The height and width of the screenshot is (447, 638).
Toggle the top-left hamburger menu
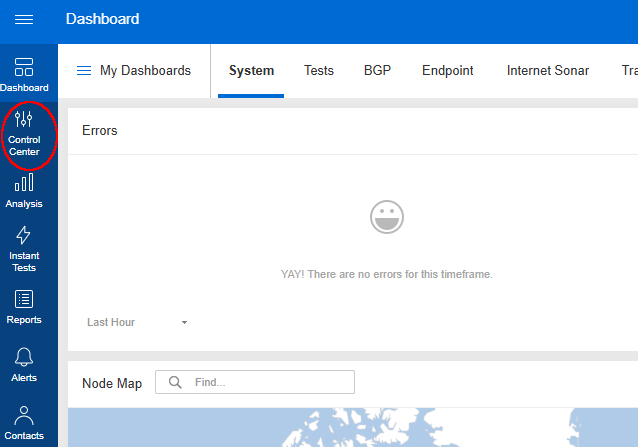(x=24, y=19)
